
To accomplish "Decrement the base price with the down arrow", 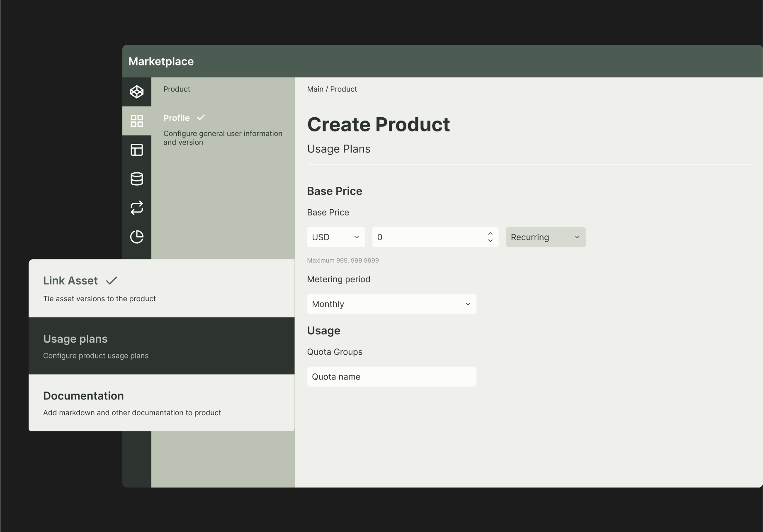I will click(490, 241).
